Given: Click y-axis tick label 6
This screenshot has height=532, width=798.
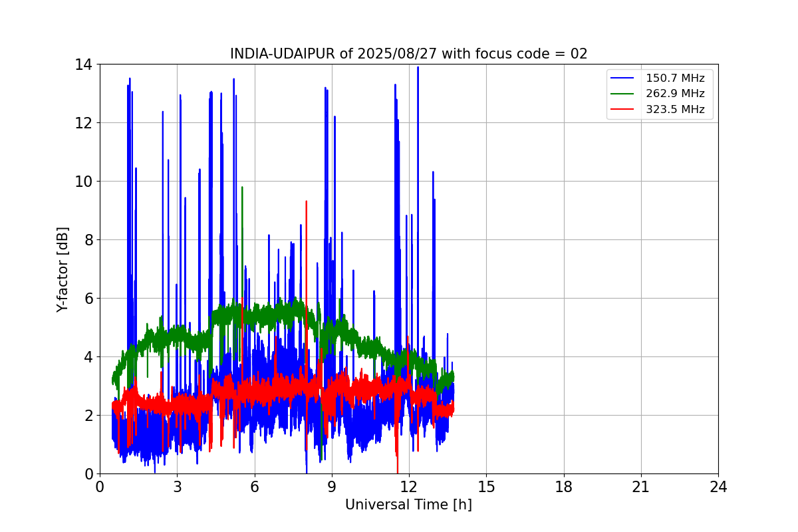Looking at the screenshot, I should 88,299.
